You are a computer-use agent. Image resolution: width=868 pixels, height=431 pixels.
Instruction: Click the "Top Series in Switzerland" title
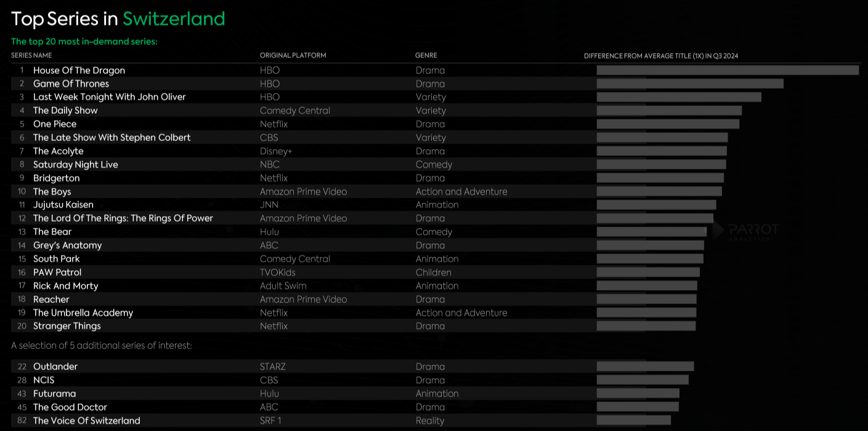[x=118, y=19]
